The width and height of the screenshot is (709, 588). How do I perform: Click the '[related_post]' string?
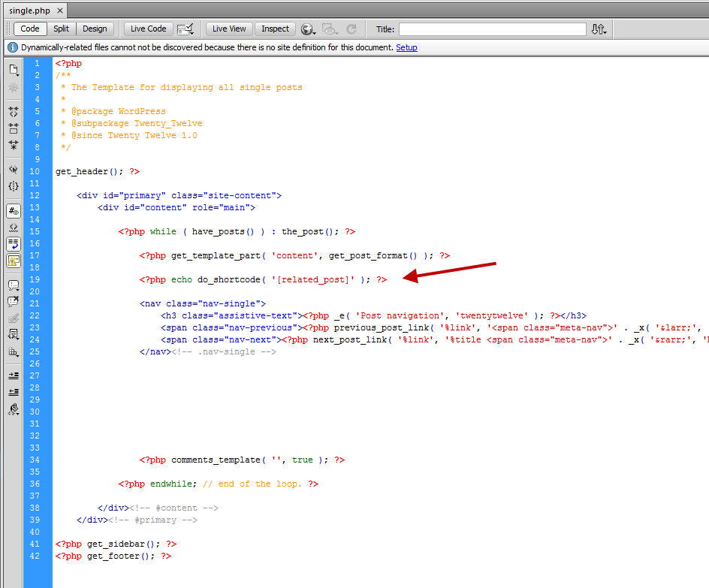[x=313, y=279]
